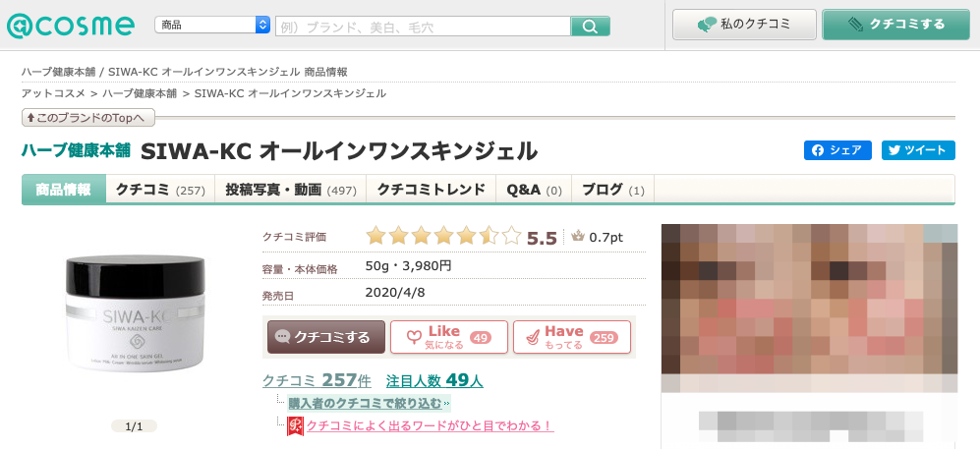Screen dimensions: 980x449
Task: Click the release date 2020/4/8
Action: (395, 292)
